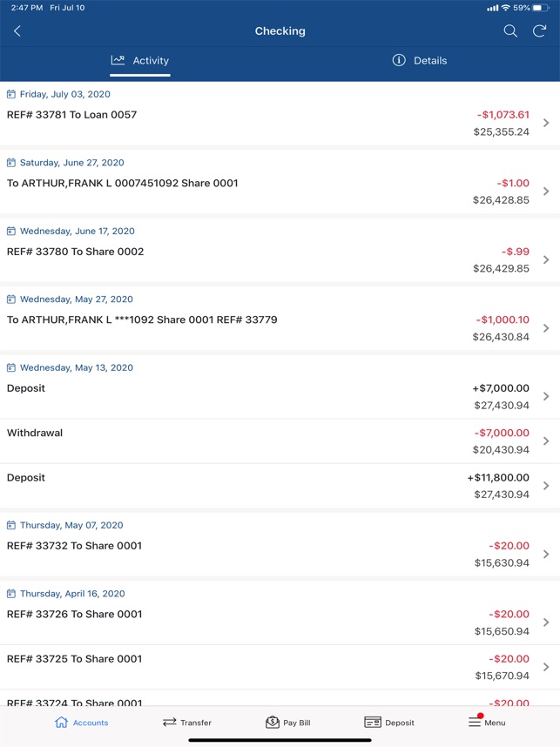Image resolution: width=560 pixels, height=747 pixels.
Task: Open Accounts home icon in bottom bar
Action: pyautogui.click(x=62, y=723)
